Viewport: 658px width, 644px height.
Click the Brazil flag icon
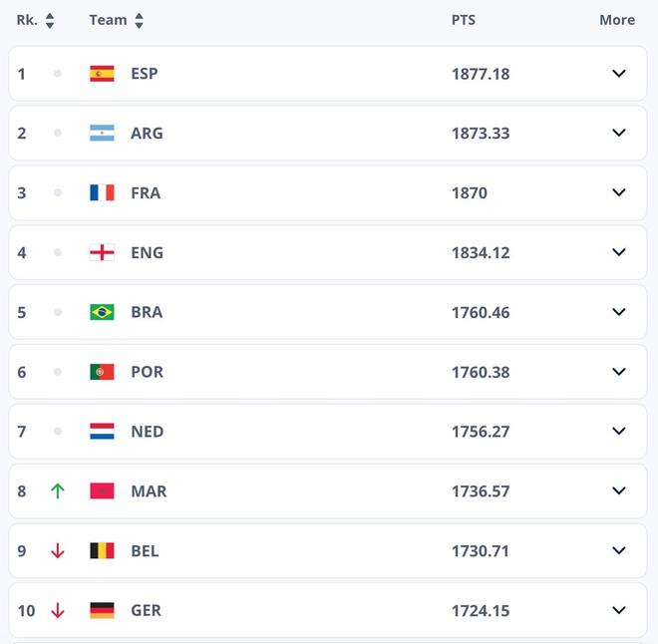click(102, 312)
